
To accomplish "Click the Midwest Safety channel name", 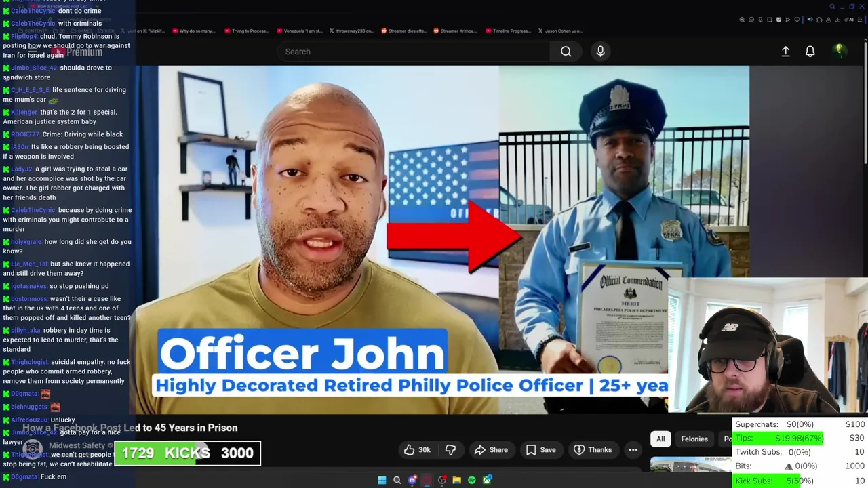I will click(77, 445).
